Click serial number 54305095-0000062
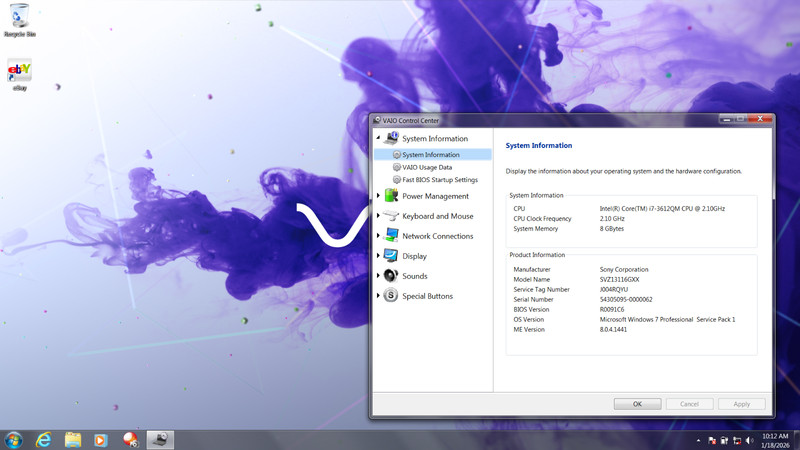Image resolution: width=800 pixels, height=450 pixels. 626,299
